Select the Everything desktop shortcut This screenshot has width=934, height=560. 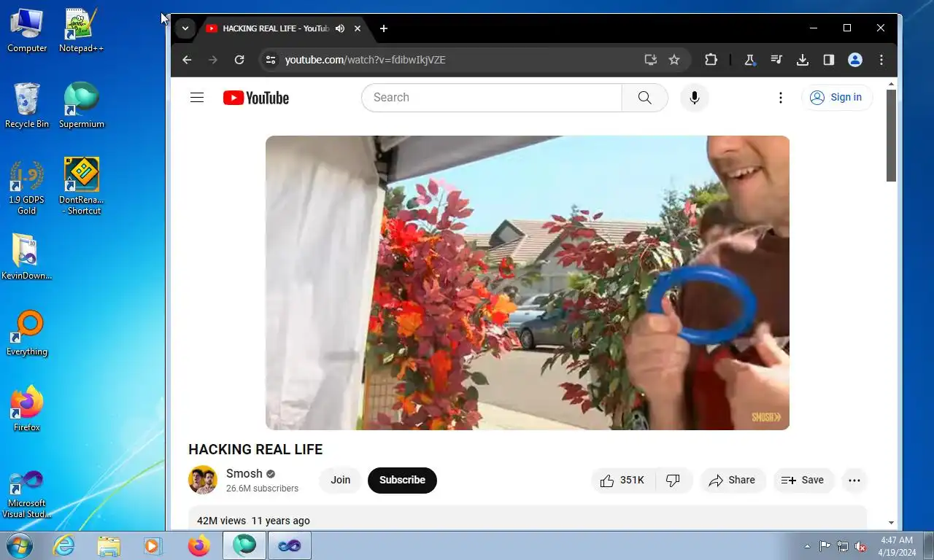coord(27,334)
